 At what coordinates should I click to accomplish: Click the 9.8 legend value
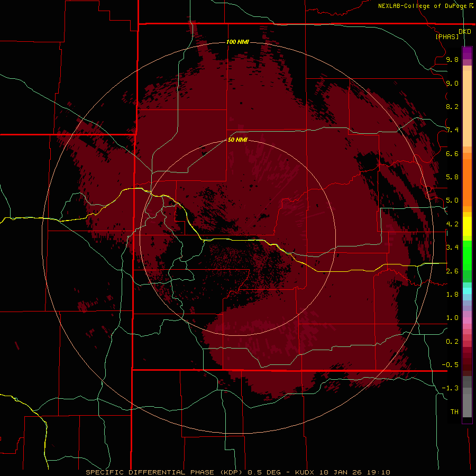click(452, 59)
